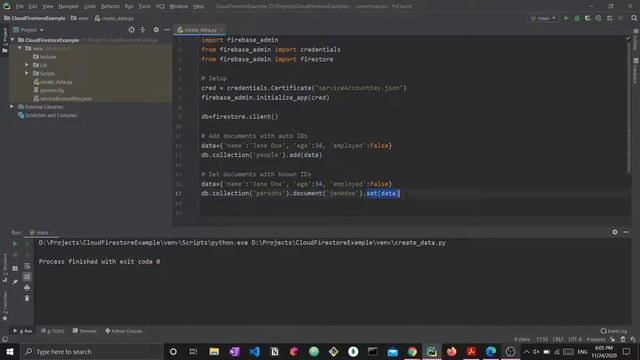Run the main configuration with green play icon
Viewport: 640px width, 360px height.
pyautogui.click(x=566, y=18)
